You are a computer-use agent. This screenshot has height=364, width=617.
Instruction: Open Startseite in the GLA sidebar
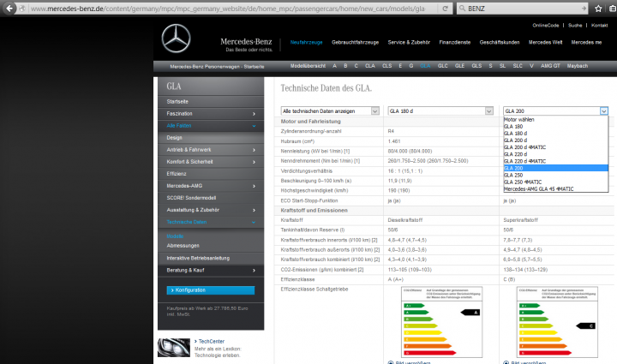click(x=211, y=101)
